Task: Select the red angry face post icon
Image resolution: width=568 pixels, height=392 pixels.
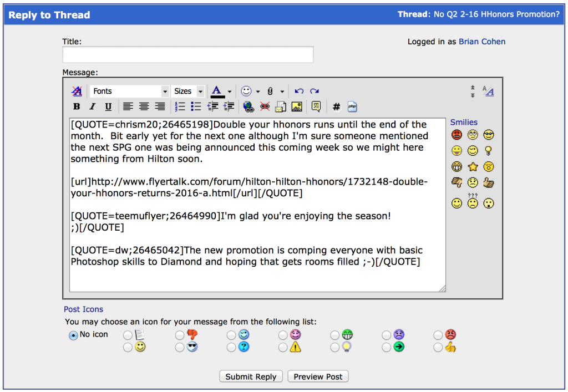Action: click(438, 334)
